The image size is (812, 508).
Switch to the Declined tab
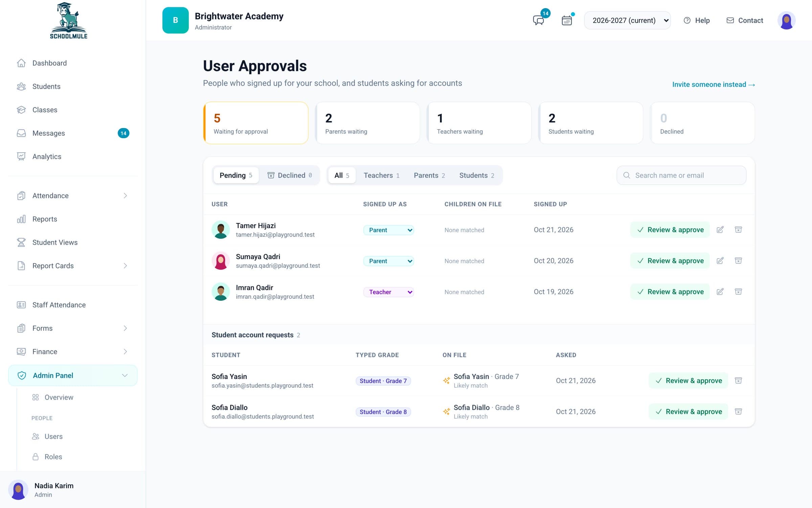coord(290,175)
